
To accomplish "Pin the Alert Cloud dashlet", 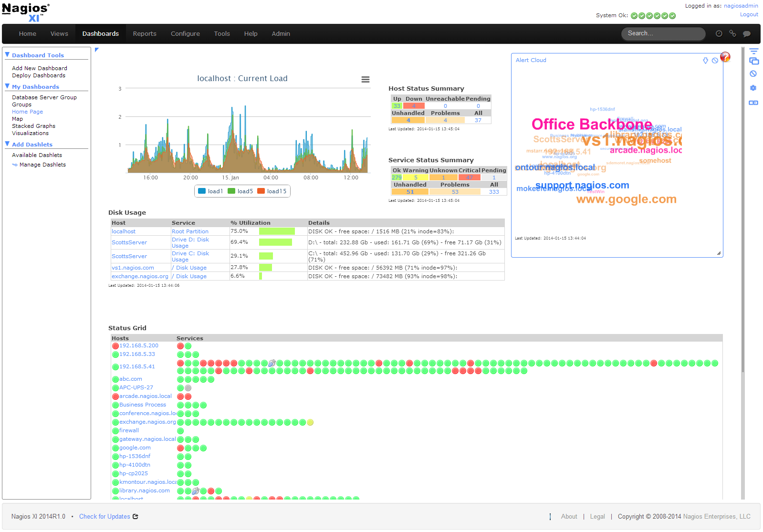I will click(705, 61).
